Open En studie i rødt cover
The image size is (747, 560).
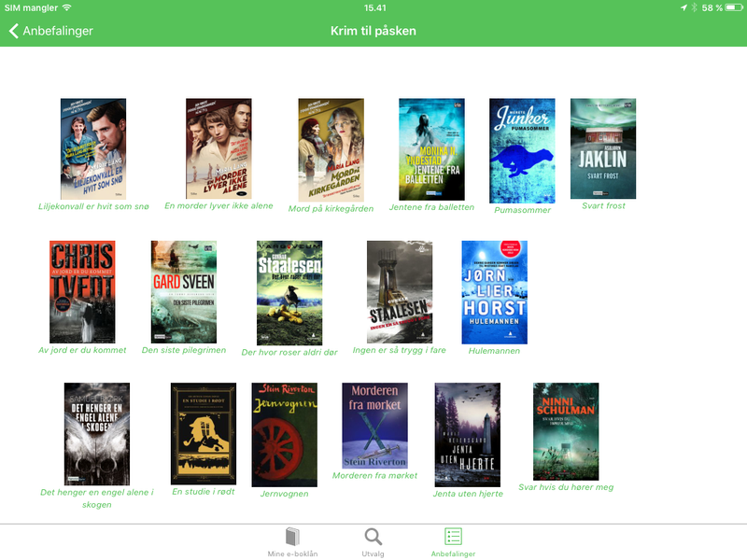coord(204,433)
